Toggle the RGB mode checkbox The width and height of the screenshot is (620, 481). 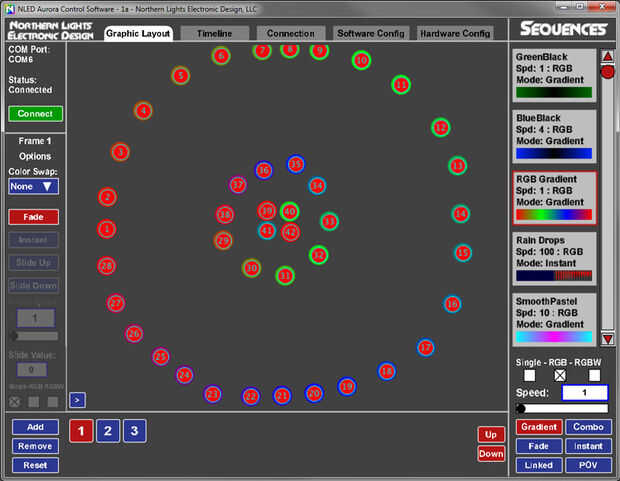560,375
